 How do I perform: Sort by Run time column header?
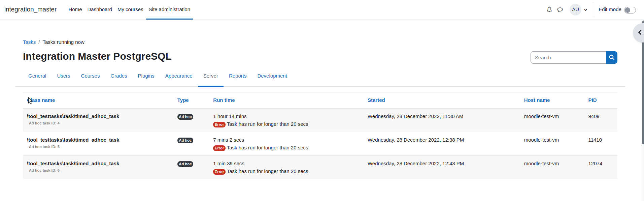(x=224, y=100)
